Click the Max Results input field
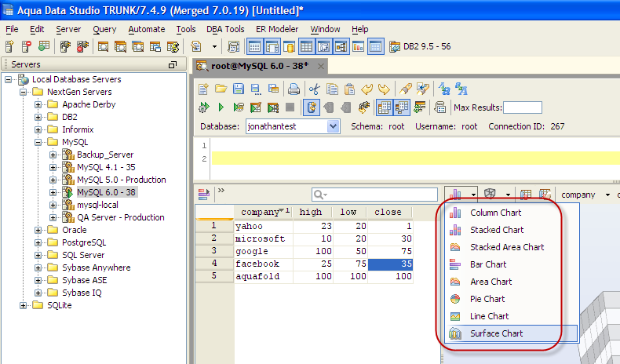Screen dimensions: 620x364 (523, 107)
